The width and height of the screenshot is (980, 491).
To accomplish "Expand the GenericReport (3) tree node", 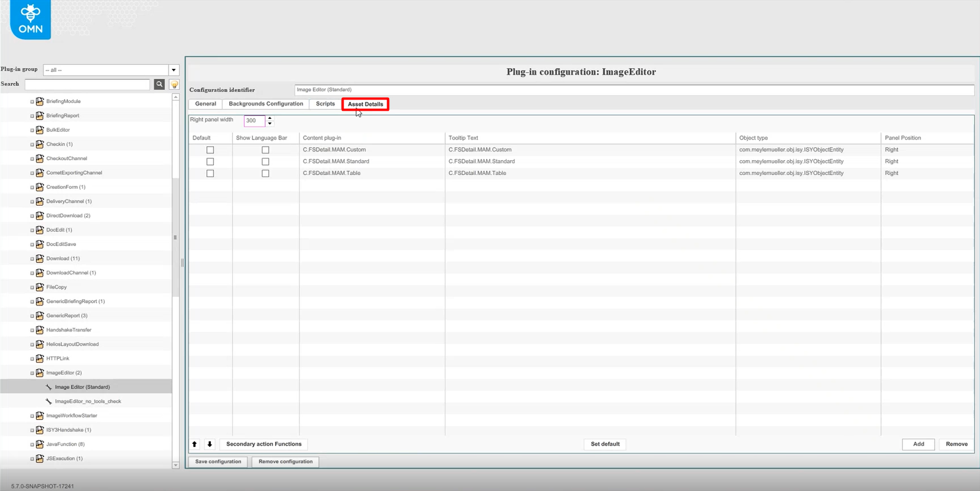I will point(32,316).
